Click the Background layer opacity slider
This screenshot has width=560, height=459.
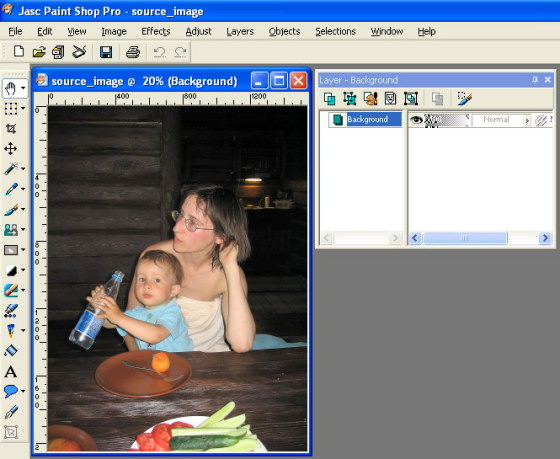[446, 120]
